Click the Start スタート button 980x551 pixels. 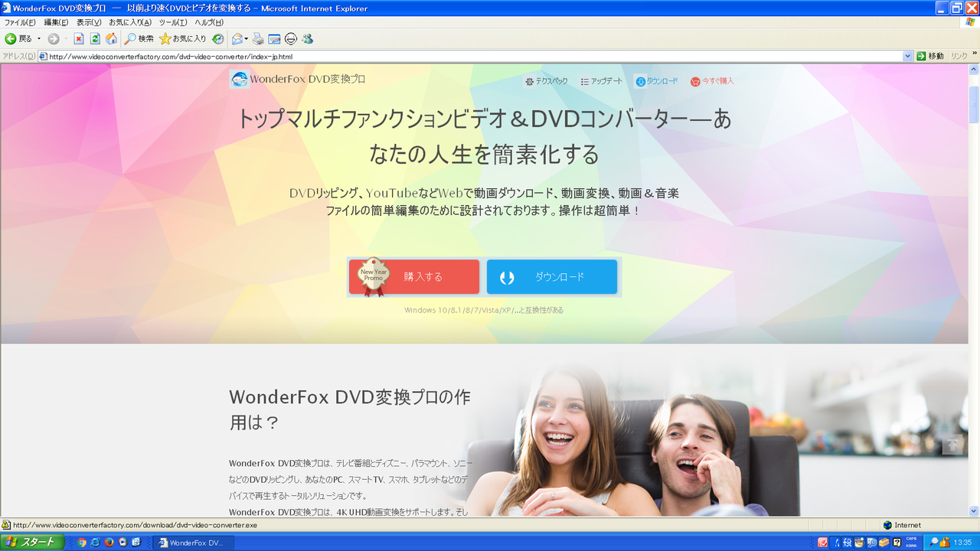pos(31,543)
